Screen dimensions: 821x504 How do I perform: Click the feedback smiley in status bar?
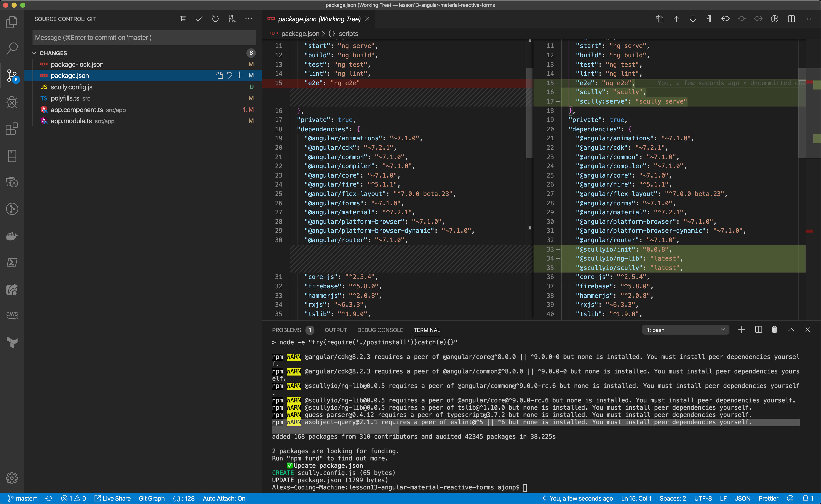[790, 498]
